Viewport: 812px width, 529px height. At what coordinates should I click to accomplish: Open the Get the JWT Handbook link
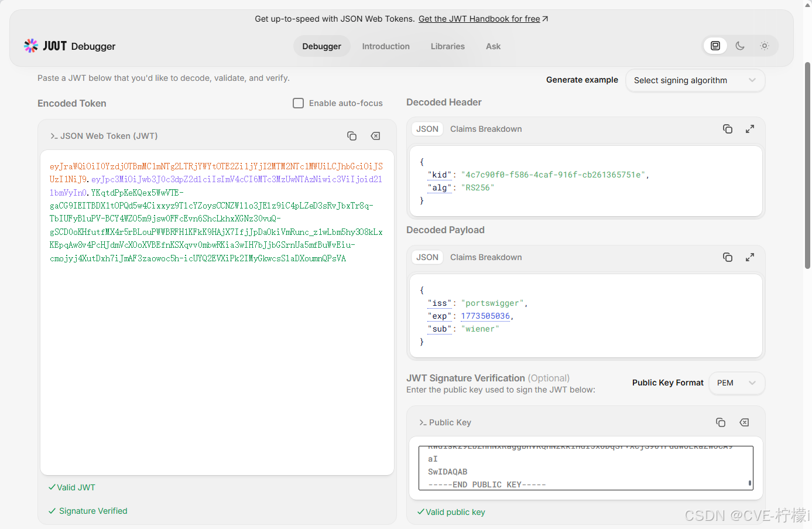(x=483, y=19)
